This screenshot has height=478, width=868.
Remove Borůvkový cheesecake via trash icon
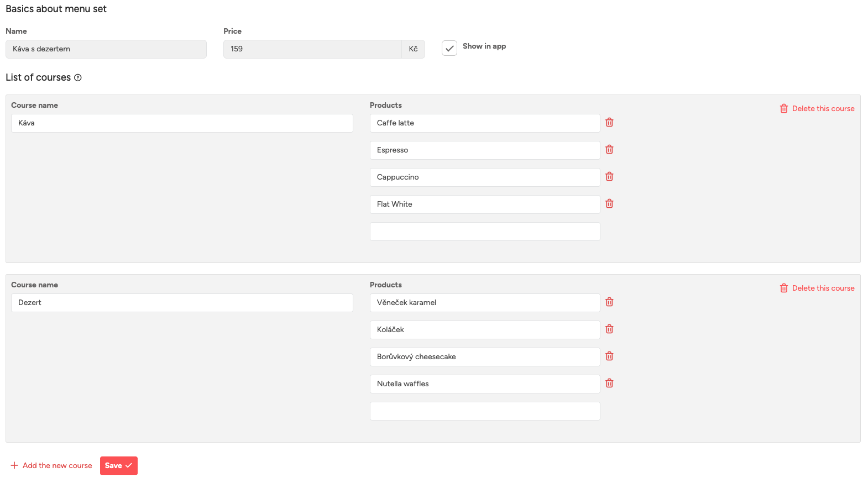[x=609, y=356]
